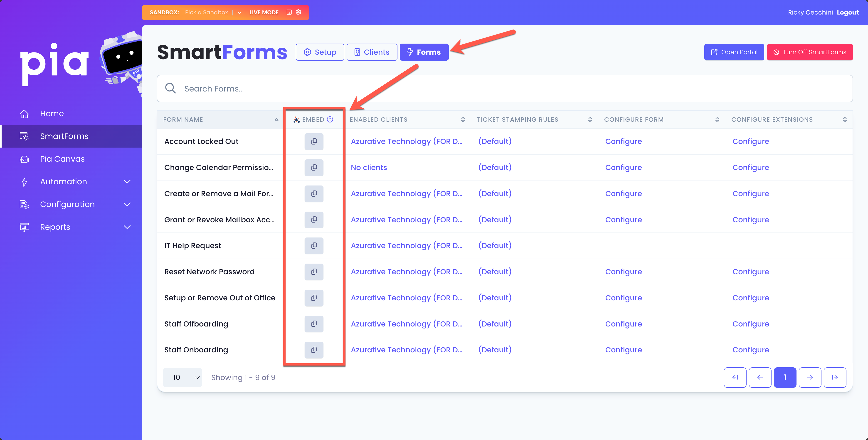Go to previous page arrow

pos(760,377)
